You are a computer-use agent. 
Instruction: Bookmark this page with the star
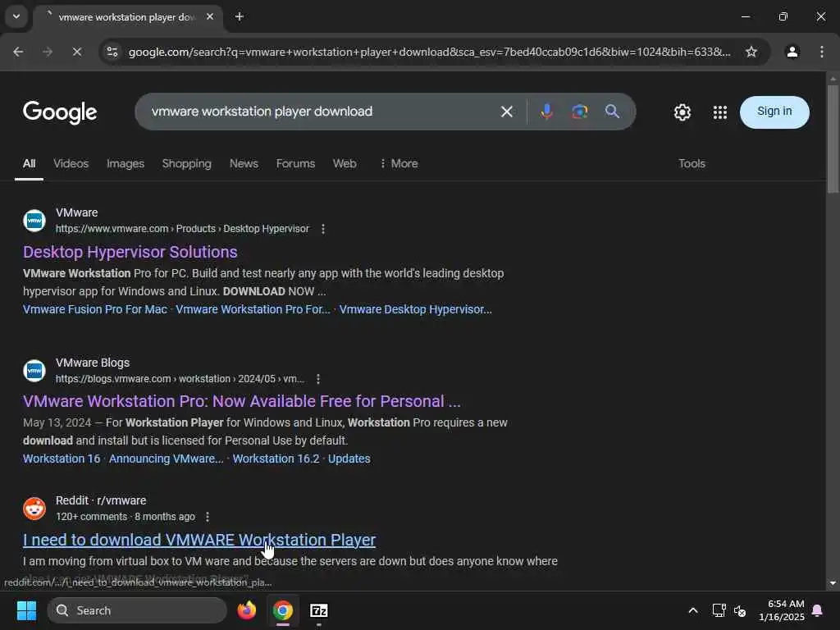point(751,52)
